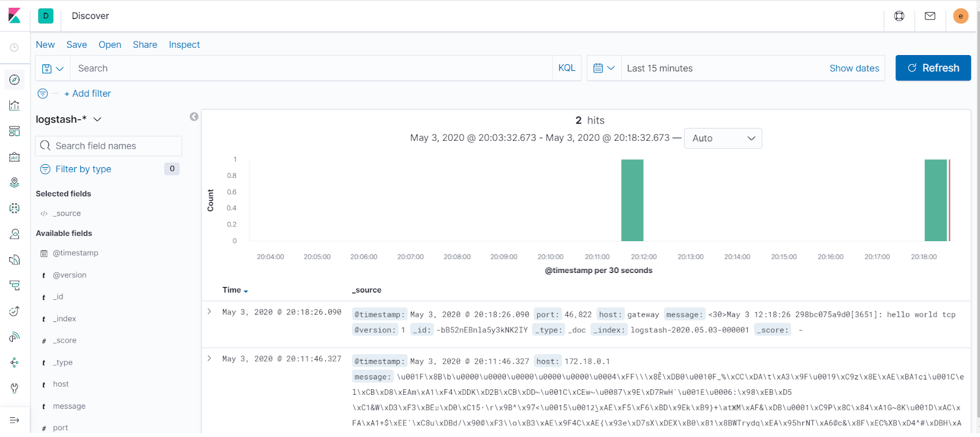
Task: Click the green D space selector
Action: 46,16
